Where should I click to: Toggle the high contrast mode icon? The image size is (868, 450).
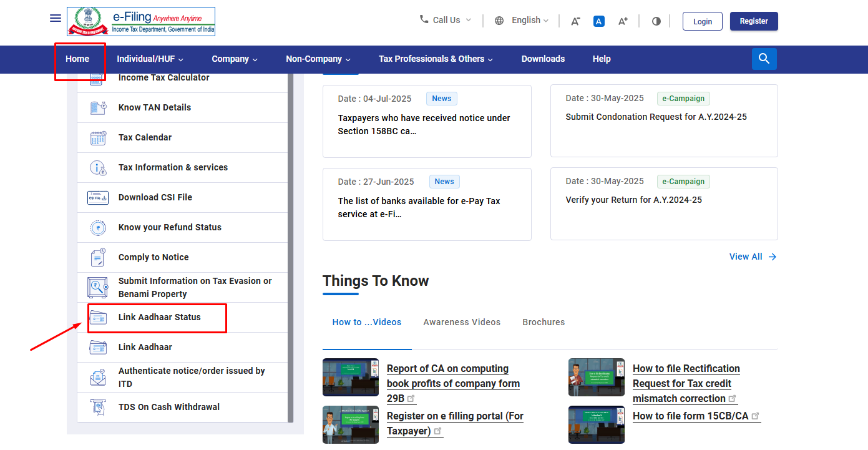pyautogui.click(x=656, y=21)
